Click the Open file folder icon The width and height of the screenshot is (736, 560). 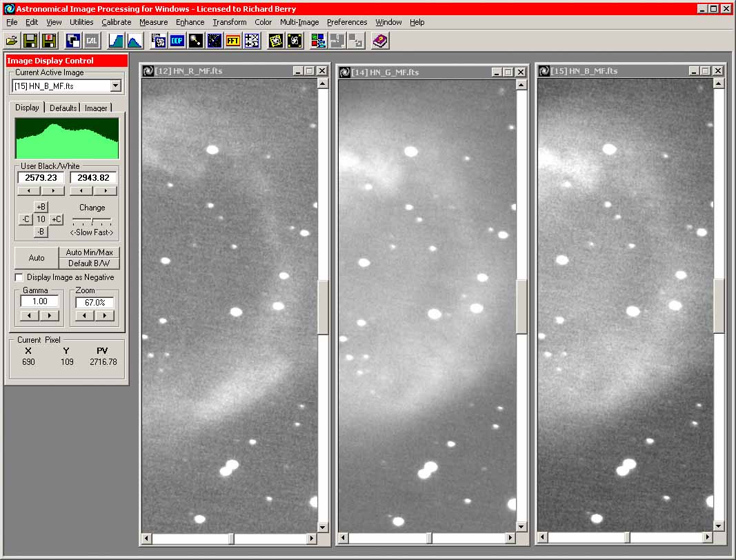click(12, 41)
